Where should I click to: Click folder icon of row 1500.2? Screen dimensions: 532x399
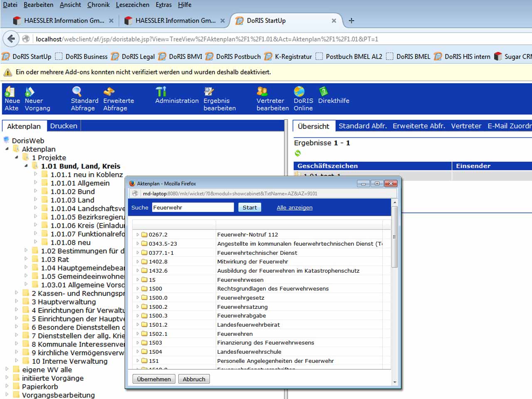[x=144, y=307]
